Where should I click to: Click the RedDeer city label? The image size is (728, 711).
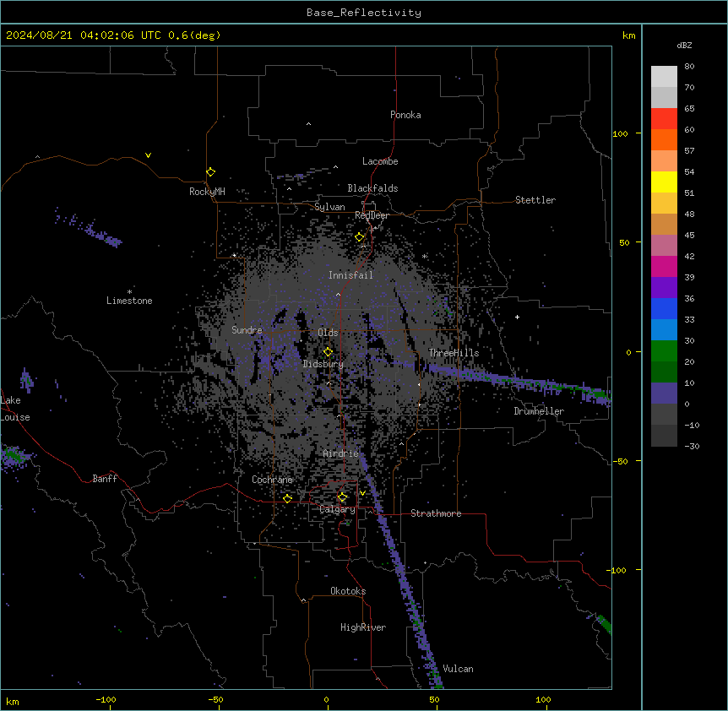pyautogui.click(x=372, y=215)
